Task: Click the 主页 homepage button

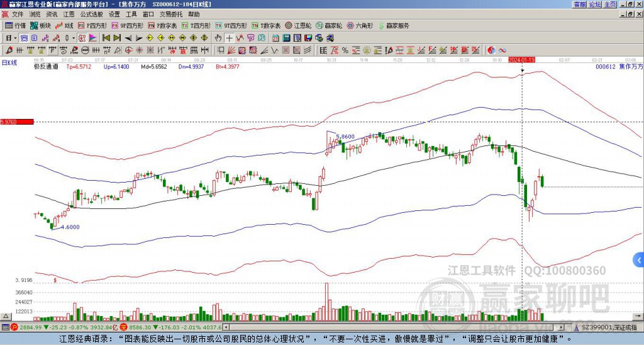Action: point(610,4)
